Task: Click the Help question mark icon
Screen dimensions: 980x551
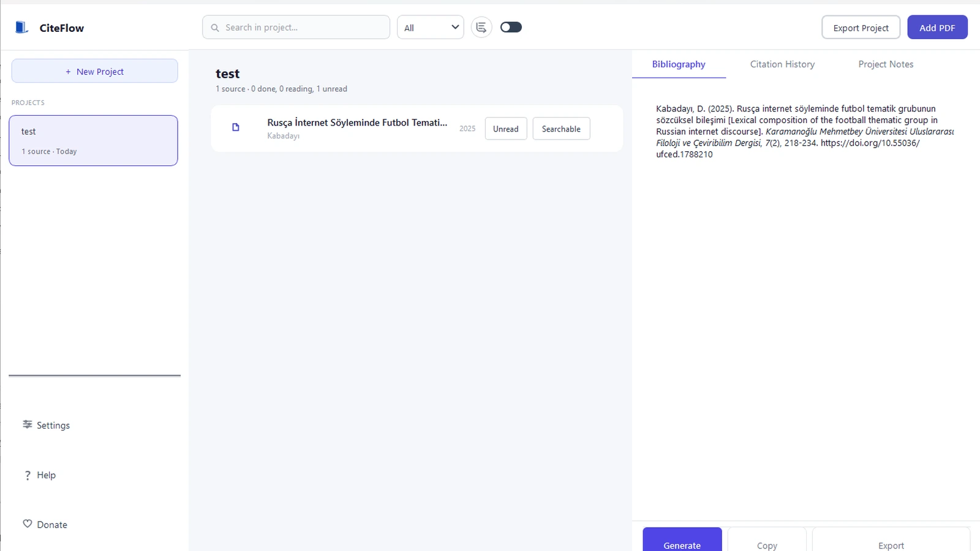Action: 28,475
